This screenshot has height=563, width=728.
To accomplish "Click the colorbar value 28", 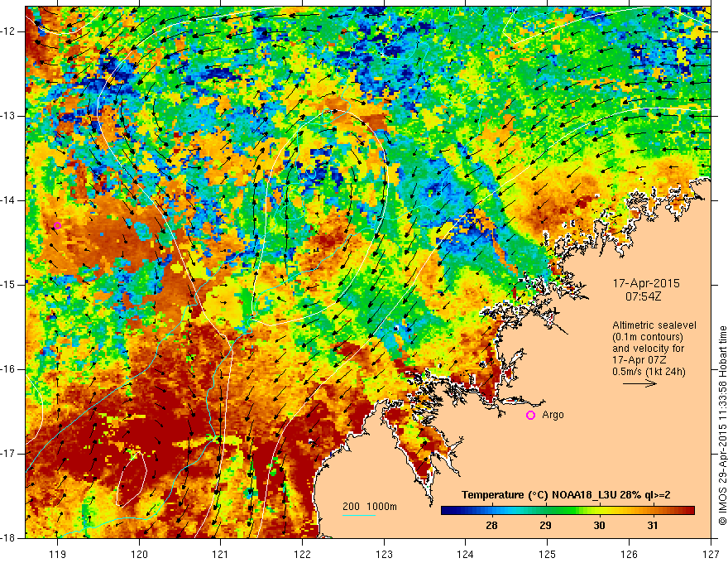I will pyautogui.click(x=491, y=526).
